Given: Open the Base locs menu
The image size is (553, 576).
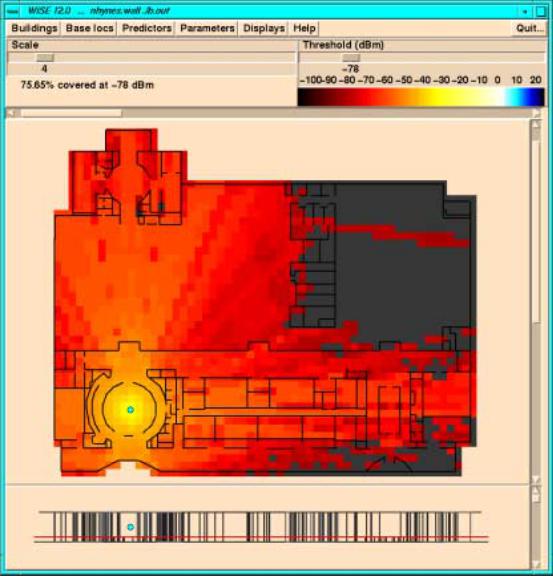Looking at the screenshot, I should pyautogui.click(x=89, y=28).
